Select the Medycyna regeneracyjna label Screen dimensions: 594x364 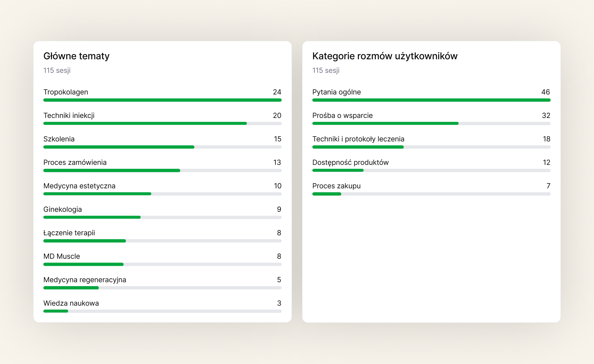tap(85, 280)
